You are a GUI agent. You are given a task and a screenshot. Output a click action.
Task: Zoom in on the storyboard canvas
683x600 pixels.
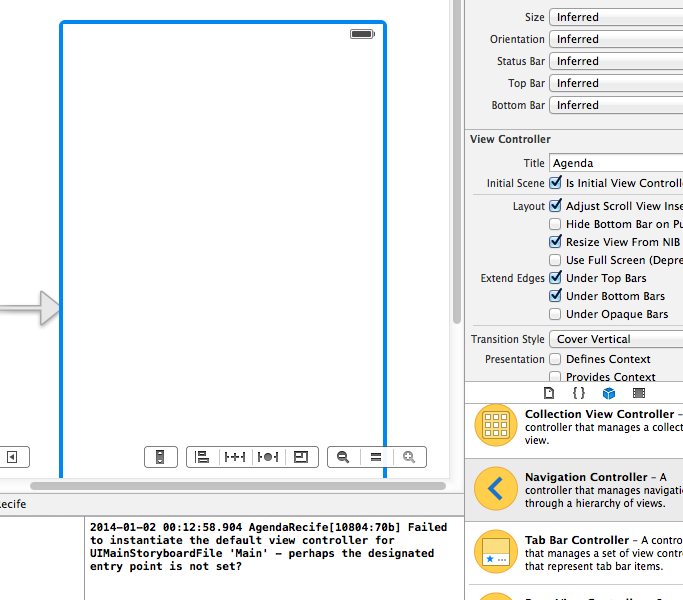(x=409, y=457)
